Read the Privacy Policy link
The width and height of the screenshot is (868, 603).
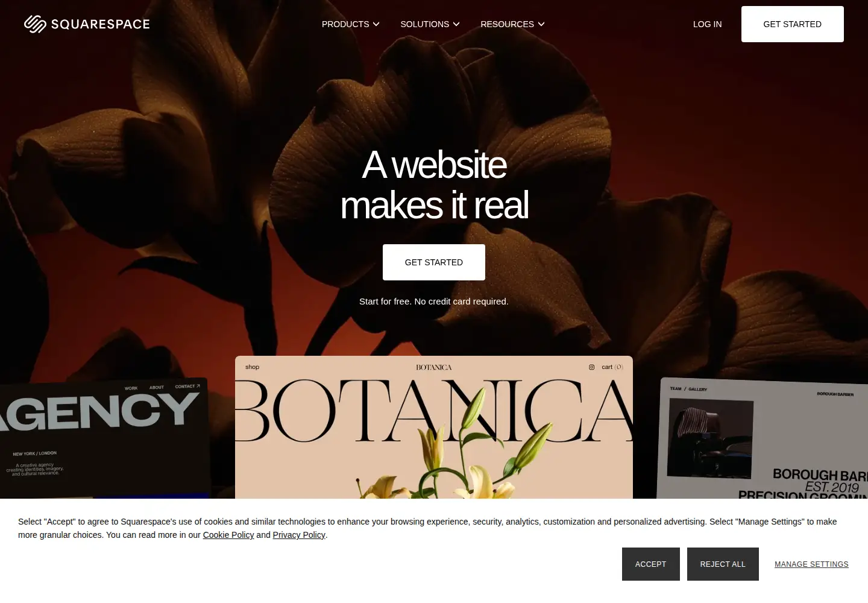(x=299, y=535)
